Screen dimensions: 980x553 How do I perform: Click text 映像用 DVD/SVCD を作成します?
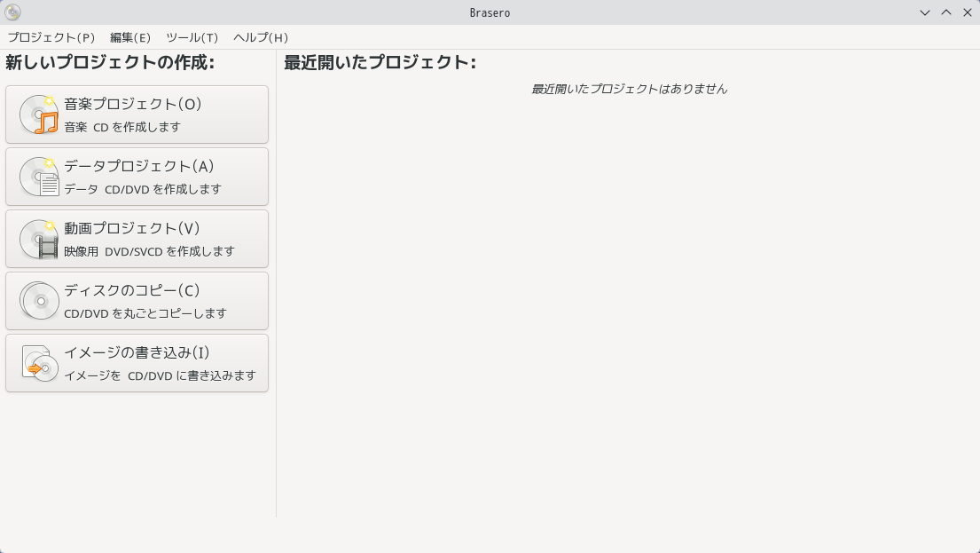pyautogui.click(x=149, y=251)
